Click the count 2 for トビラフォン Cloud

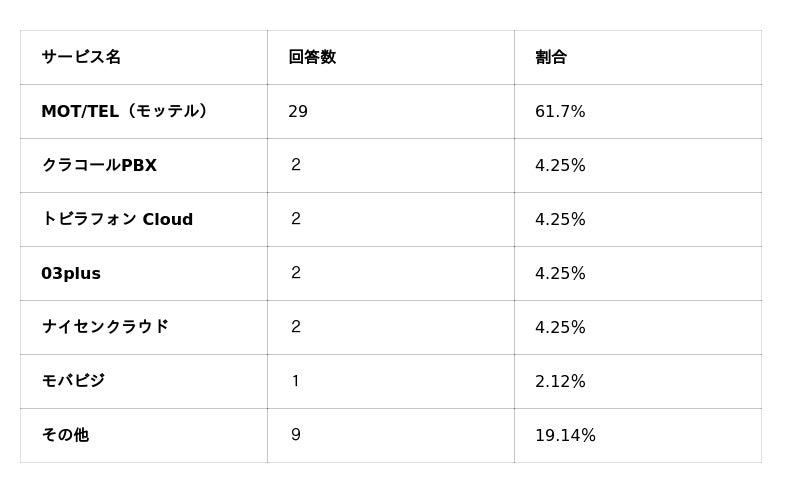[296, 219]
